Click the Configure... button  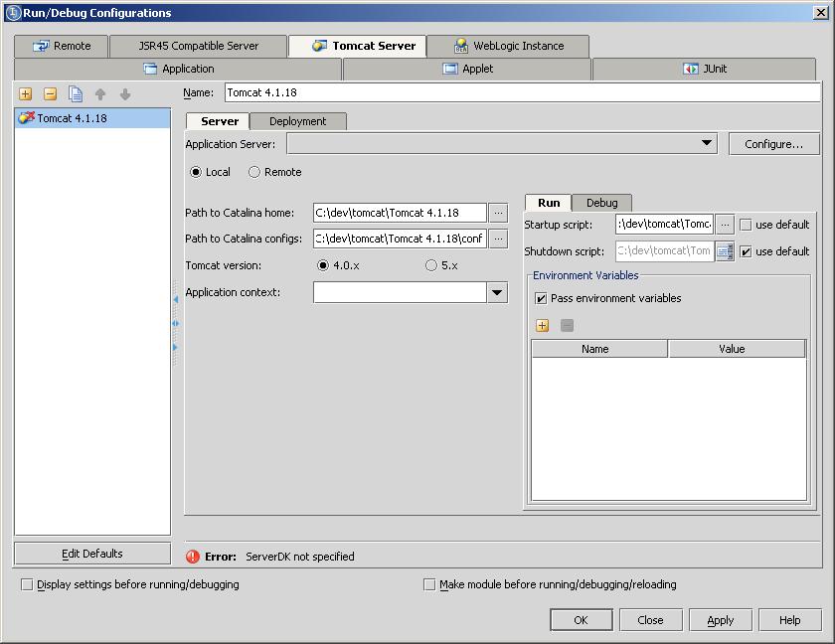pyautogui.click(x=773, y=144)
